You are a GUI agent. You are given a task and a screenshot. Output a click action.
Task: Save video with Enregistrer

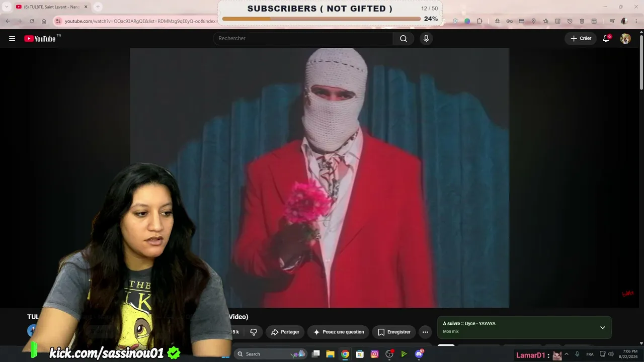[x=394, y=332]
